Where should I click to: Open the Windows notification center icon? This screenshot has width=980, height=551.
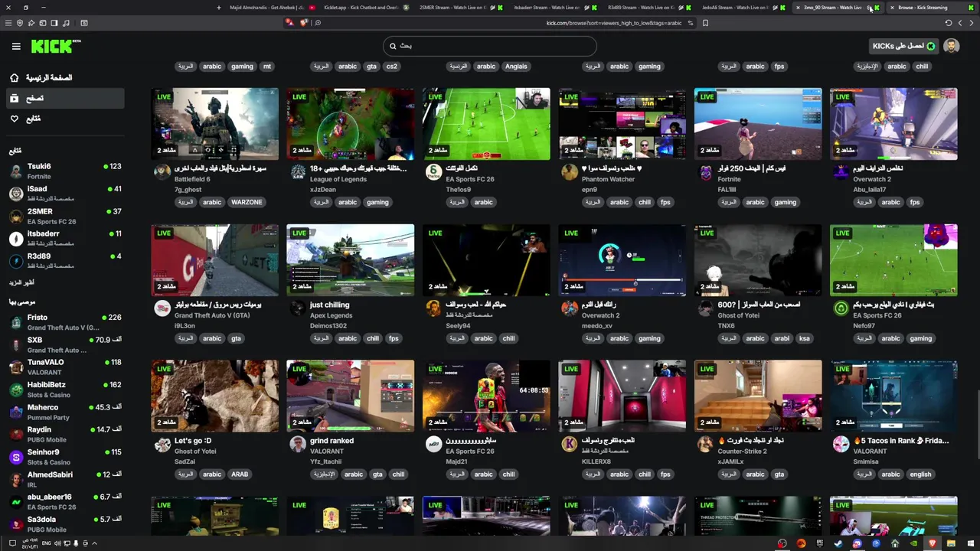12,543
